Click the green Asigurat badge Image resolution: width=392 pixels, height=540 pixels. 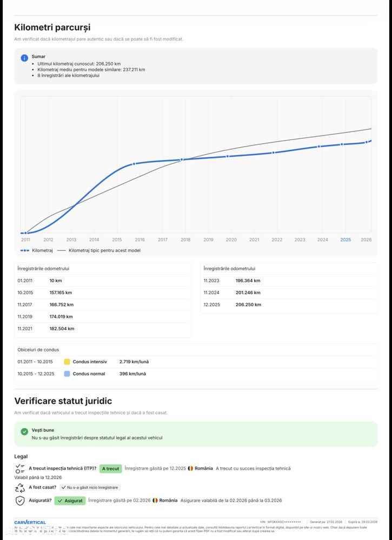click(70, 501)
